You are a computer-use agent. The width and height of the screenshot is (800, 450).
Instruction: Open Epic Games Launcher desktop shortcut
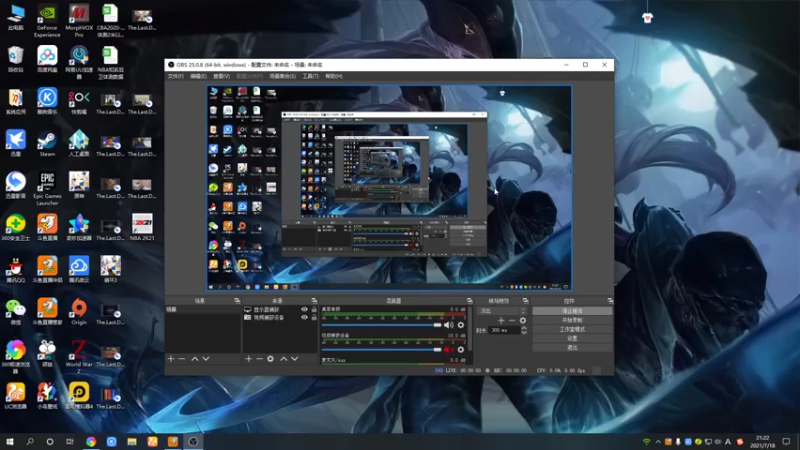(x=47, y=189)
